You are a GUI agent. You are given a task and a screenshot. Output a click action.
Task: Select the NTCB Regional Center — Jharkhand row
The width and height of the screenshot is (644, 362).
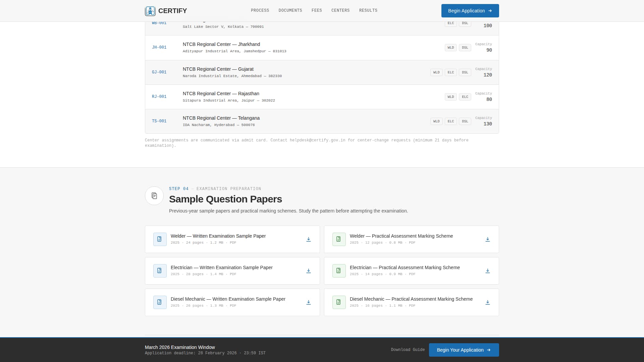point(322,48)
